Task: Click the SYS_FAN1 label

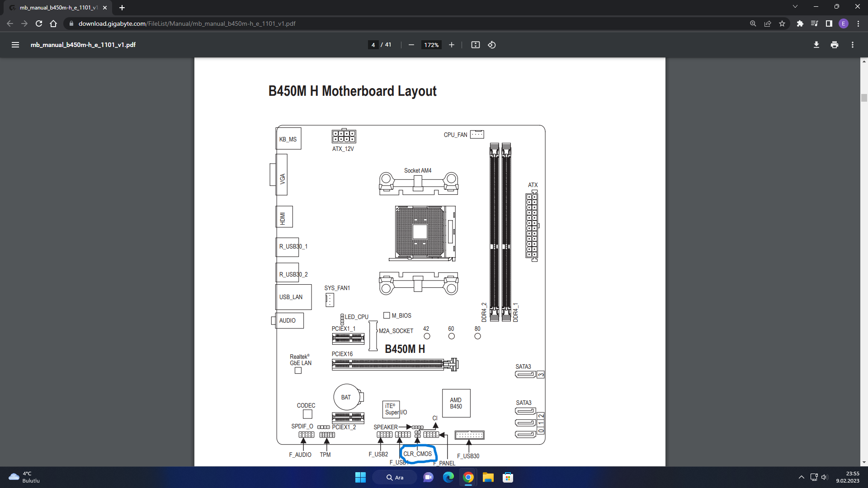Action: (x=337, y=288)
